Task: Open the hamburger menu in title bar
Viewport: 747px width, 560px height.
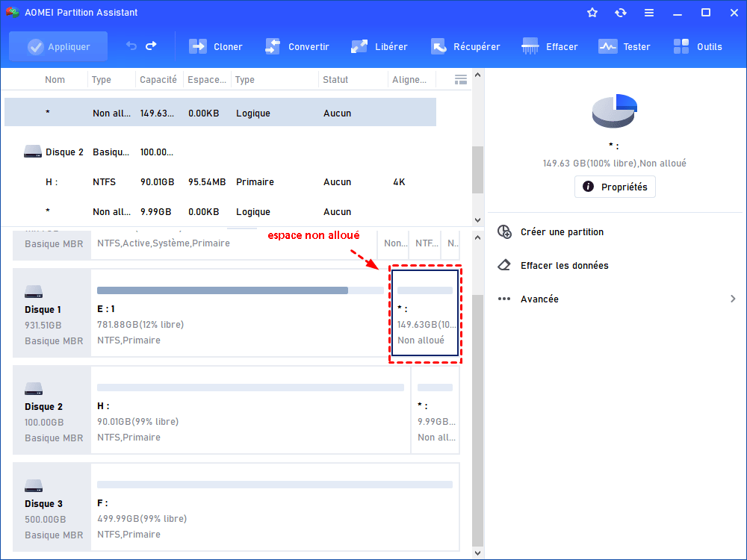Action: pyautogui.click(x=649, y=13)
